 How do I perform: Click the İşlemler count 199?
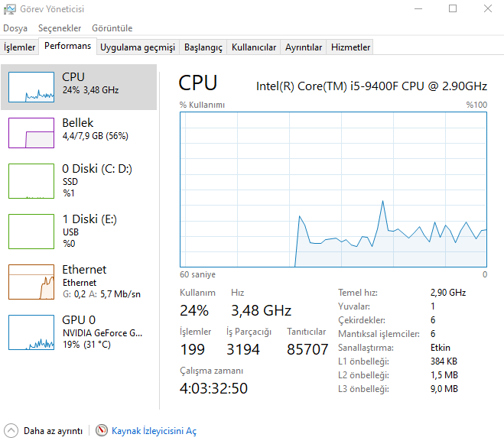192,350
